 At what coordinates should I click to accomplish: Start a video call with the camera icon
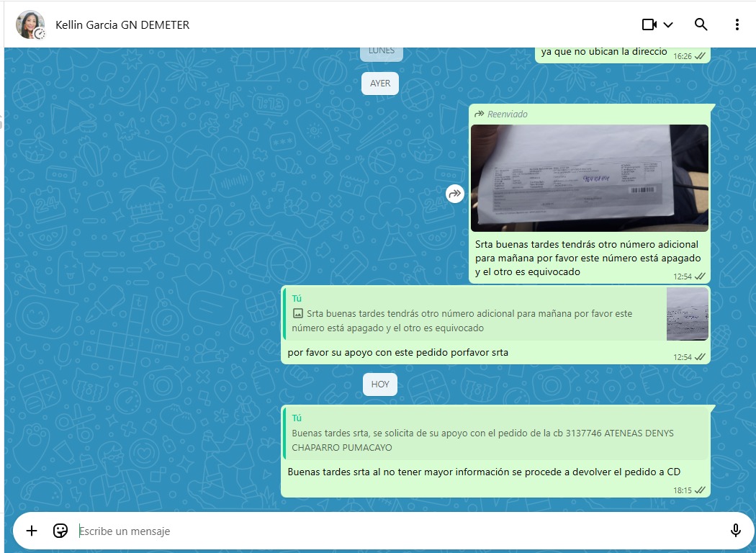(649, 24)
